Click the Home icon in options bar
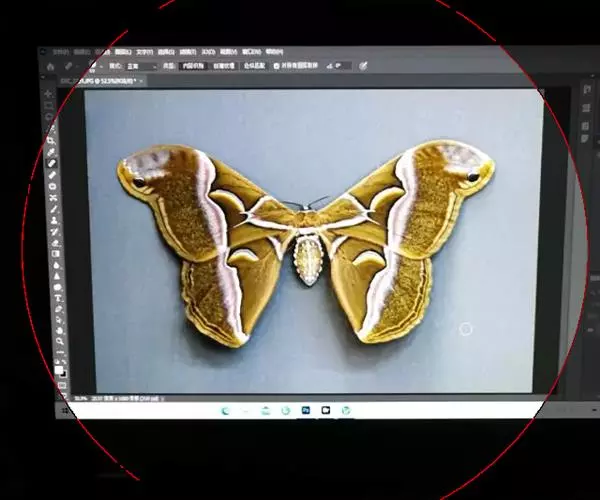Image resolution: width=600 pixels, height=500 pixels. [x=49, y=64]
